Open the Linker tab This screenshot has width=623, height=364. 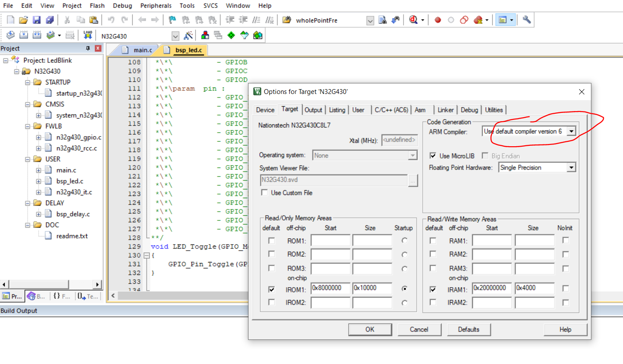[446, 110]
